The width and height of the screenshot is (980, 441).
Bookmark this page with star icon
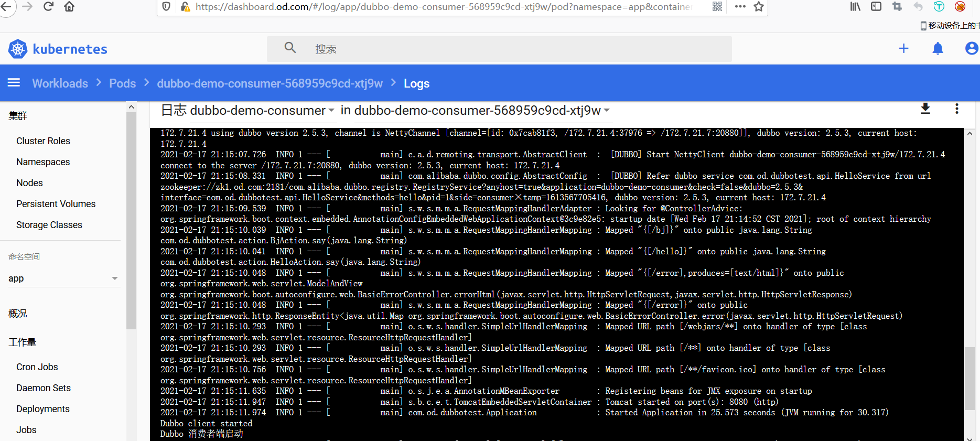click(x=759, y=6)
